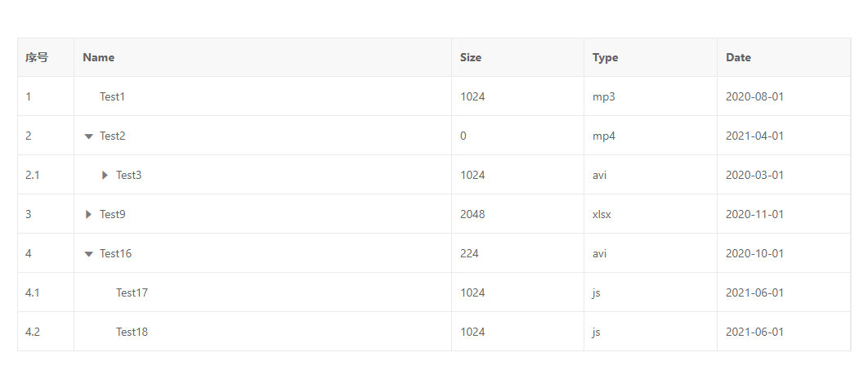Click the Test16 name text
The image size is (868, 366).
tap(115, 253)
